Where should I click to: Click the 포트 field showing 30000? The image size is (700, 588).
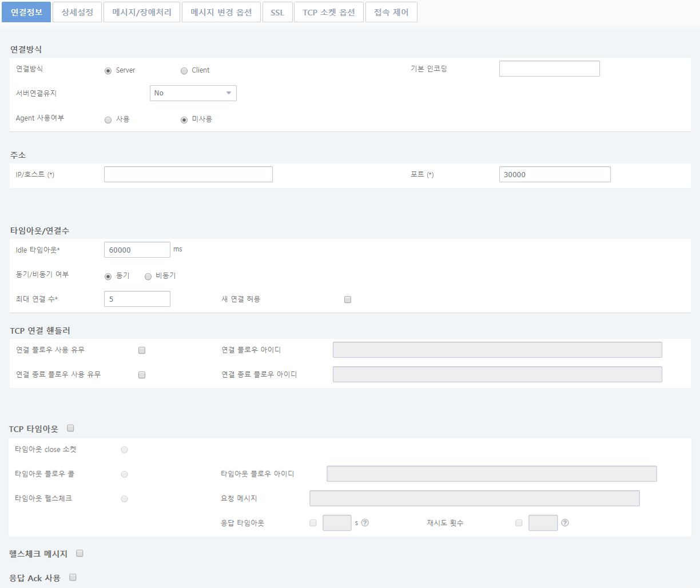point(554,174)
